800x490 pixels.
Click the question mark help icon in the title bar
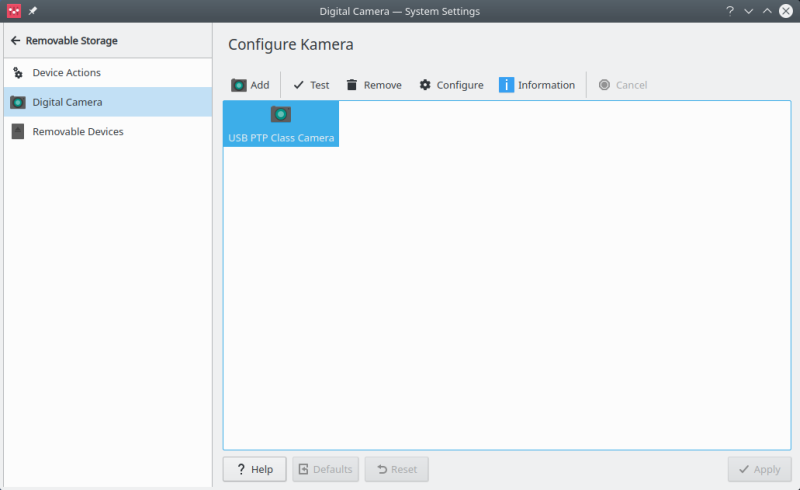click(730, 11)
